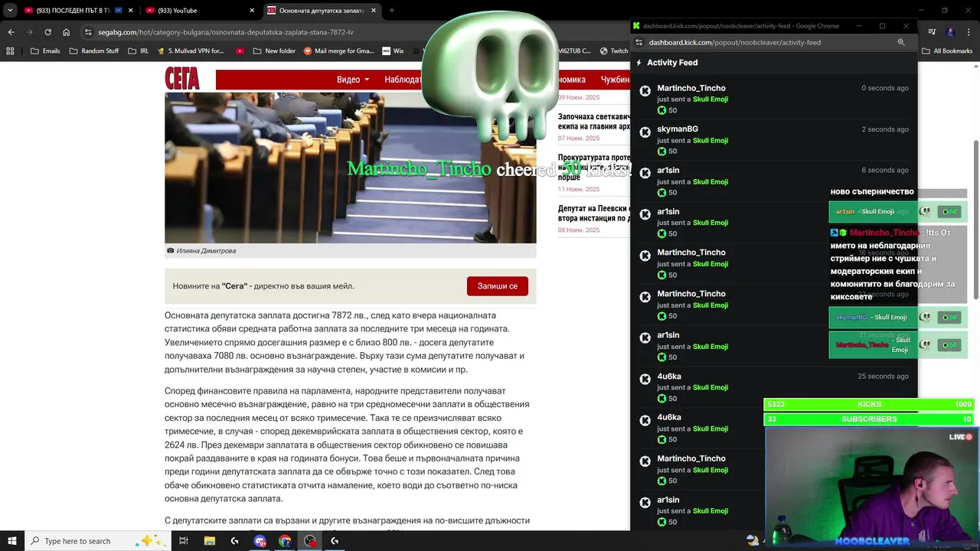Go back in the main Chrome window
The height and width of the screenshot is (551, 980).
(x=11, y=32)
